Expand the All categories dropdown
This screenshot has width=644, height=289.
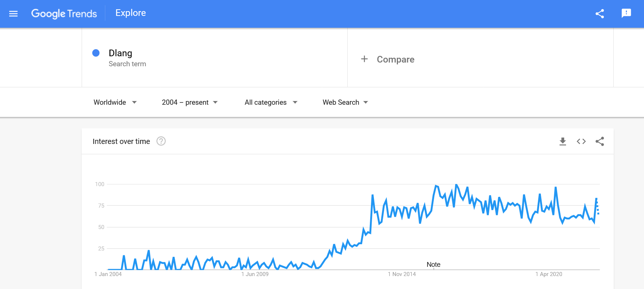click(271, 103)
